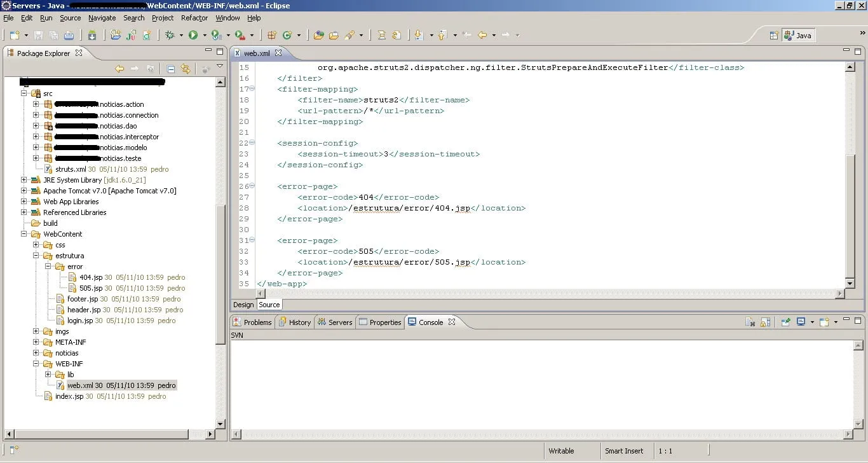Click Collapse All in Package Explorer

click(x=170, y=69)
